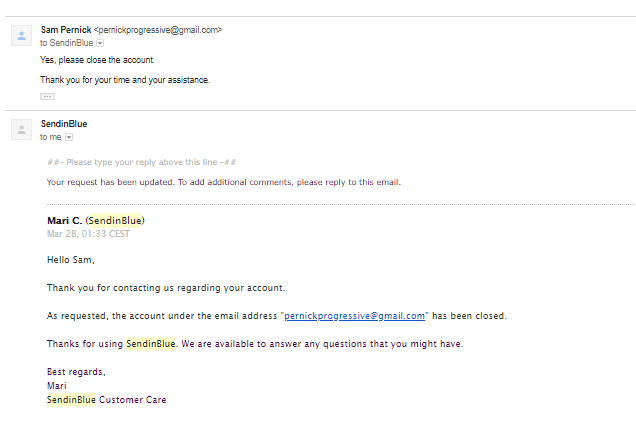Click the "Mar 28, 01:33 CEST" timestamp
Image resolution: width=636 pixels, height=425 pixels.
click(88, 234)
